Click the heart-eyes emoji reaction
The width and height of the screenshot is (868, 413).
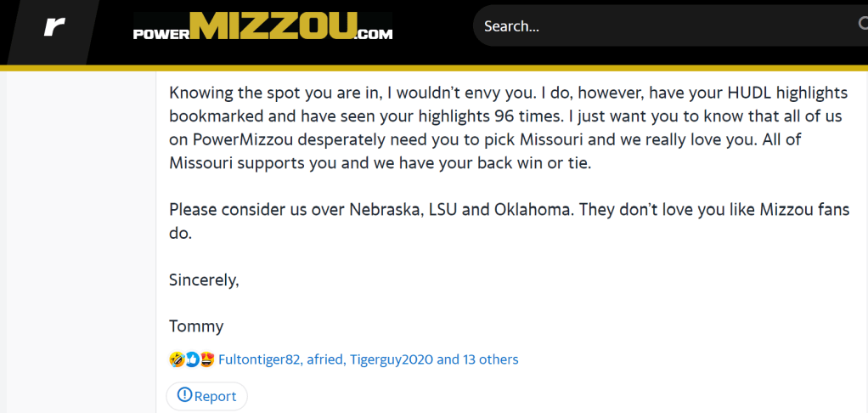206,359
